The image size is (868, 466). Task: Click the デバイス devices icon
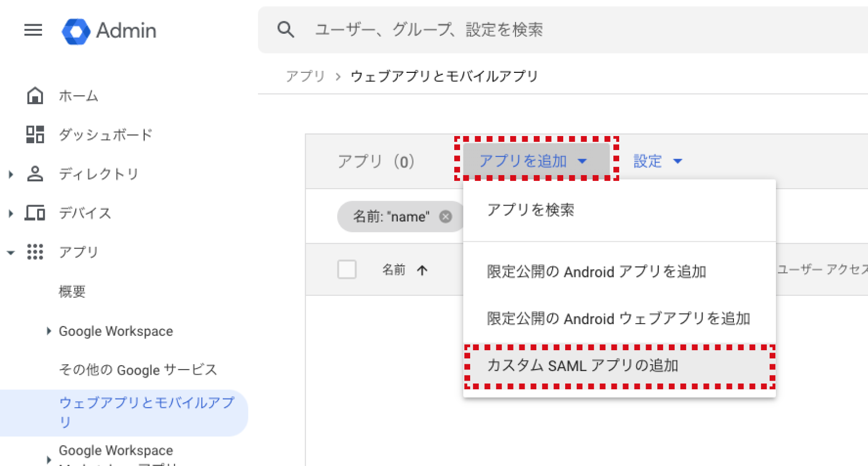pos(35,213)
